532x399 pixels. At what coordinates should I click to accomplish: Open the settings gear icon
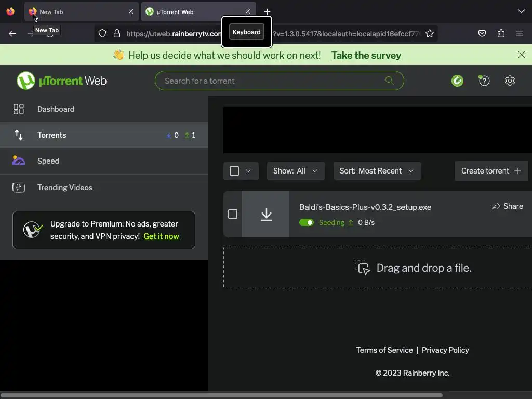pyautogui.click(x=510, y=81)
